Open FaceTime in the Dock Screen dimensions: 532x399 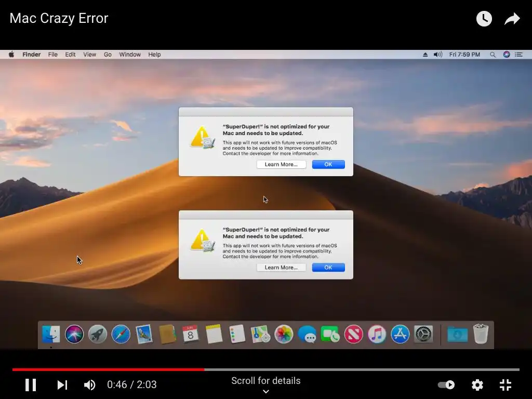330,334
